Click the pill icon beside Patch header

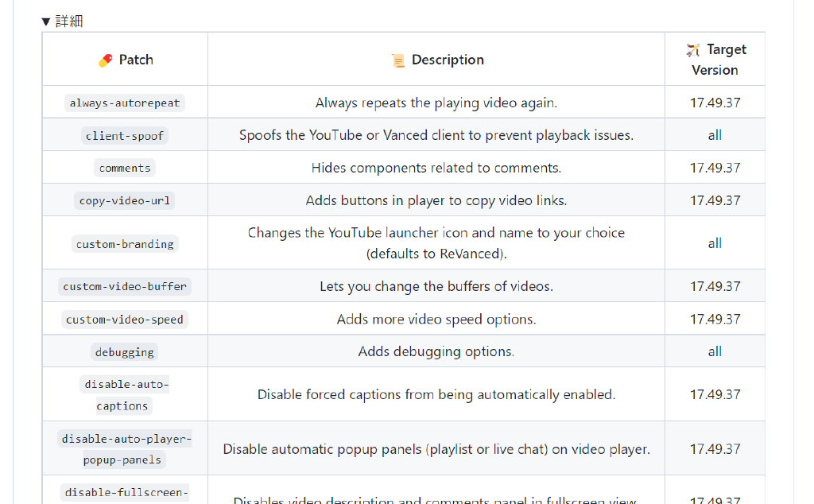tap(105, 60)
